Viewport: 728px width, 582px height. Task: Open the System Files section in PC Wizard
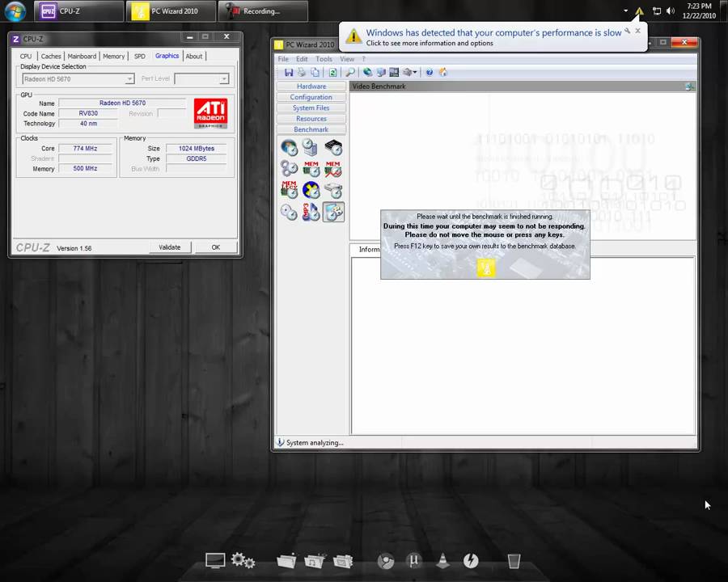tap(311, 108)
